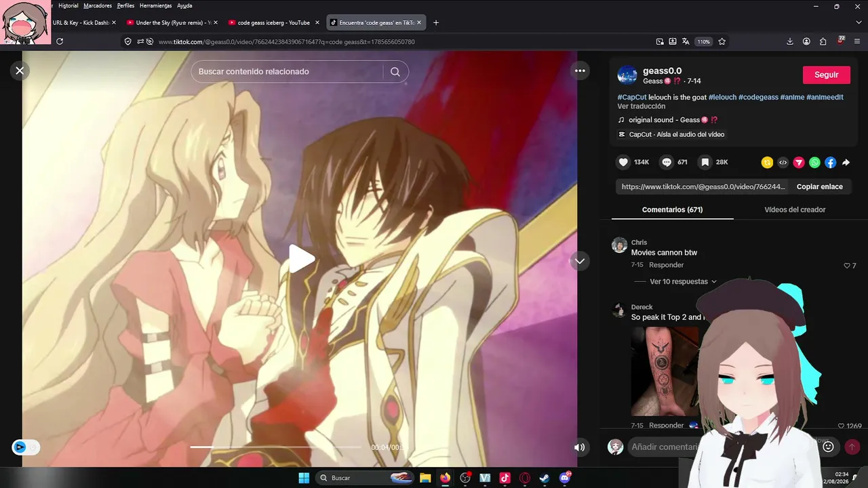This screenshot has width=868, height=488.
Task: Open a new browser tab with the plus
Action: 436,22
